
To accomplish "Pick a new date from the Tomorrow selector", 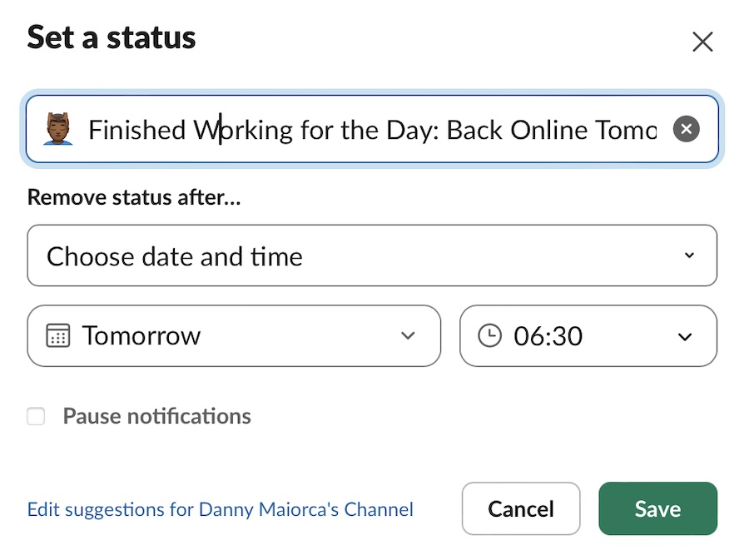I will 233,336.
